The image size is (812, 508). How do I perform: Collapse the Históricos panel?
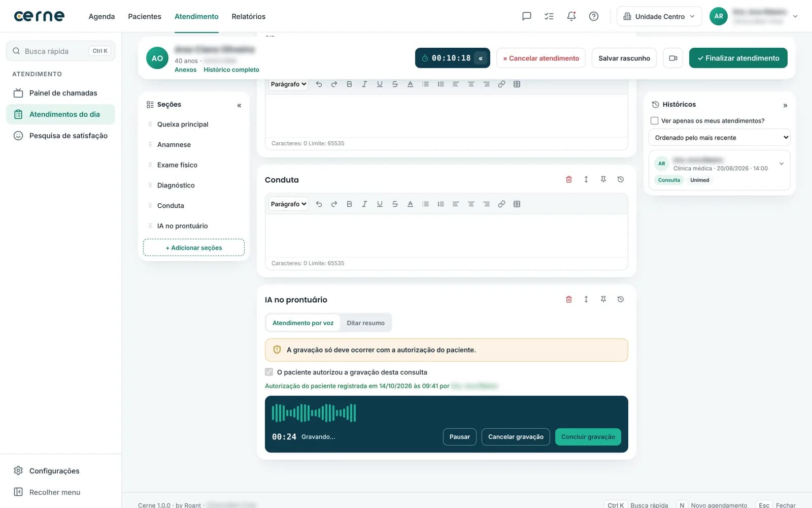tap(785, 105)
